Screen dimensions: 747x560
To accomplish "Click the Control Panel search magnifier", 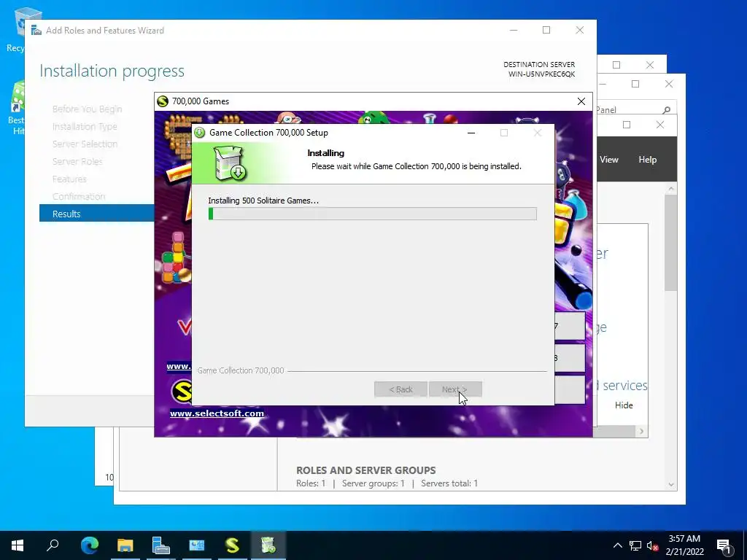I will coord(667,110).
